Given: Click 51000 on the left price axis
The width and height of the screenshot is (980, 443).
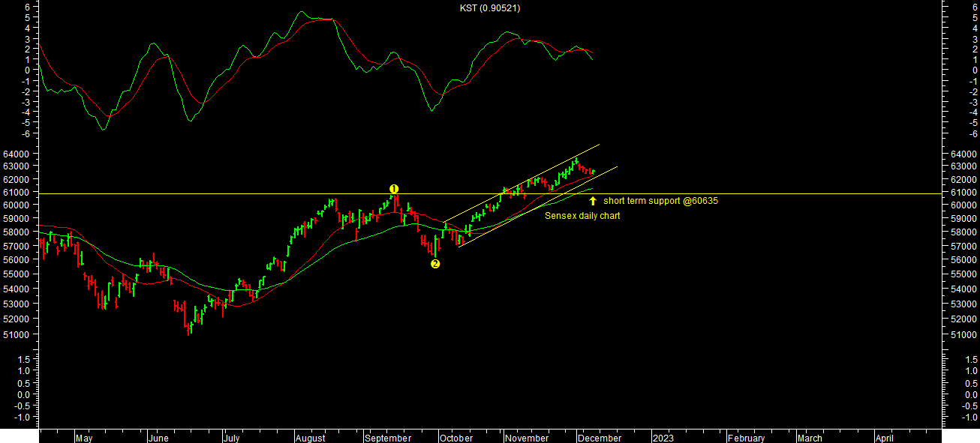Looking at the screenshot, I should [x=17, y=334].
